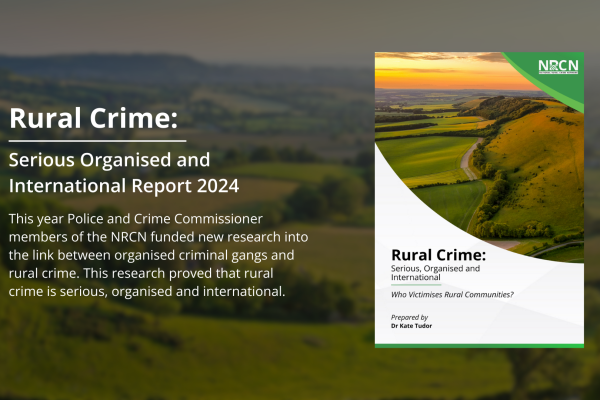Click "Who Victimises Rural Communities?" on the cover
The image size is (600, 400).
point(452,294)
